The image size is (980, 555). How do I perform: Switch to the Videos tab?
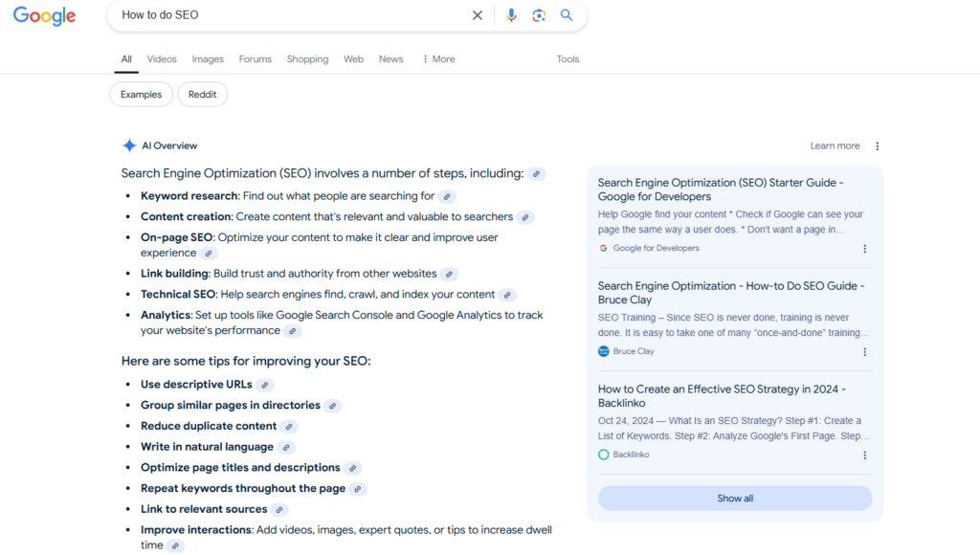(x=161, y=58)
